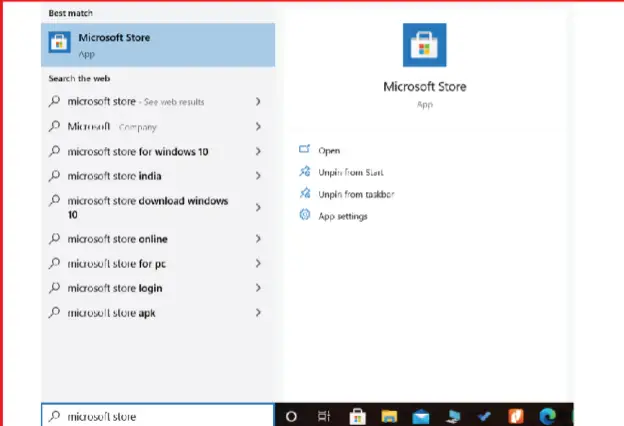Click the Open action icon
The width and height of the screenshot is (624, 426).
[304, 149]
